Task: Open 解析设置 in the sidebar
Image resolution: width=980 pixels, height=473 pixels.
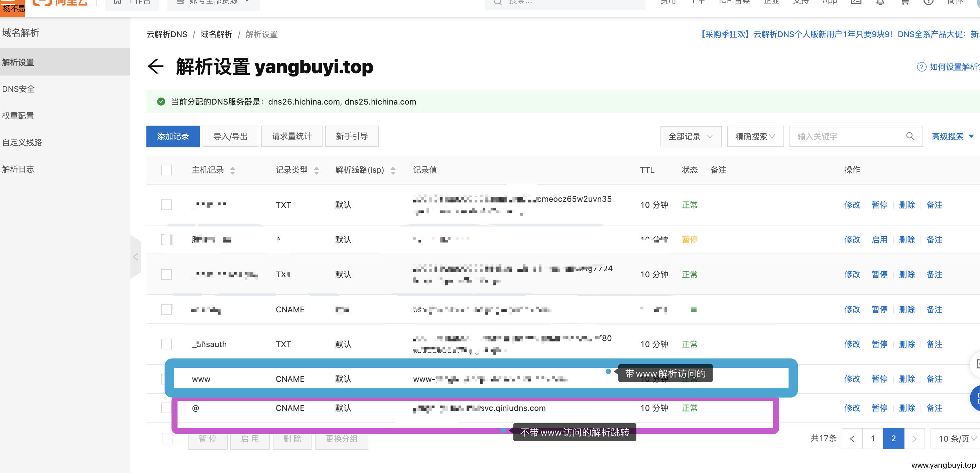Action: coord(65,62)
